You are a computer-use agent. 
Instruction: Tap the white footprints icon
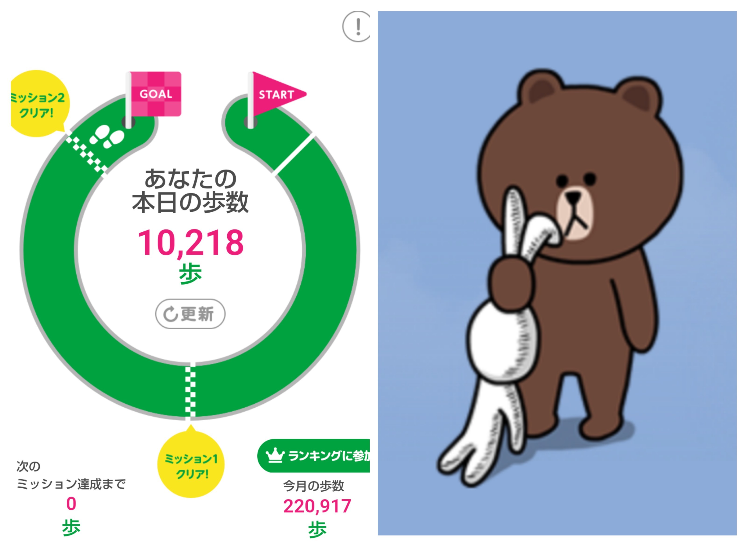(x=107, y=136)
